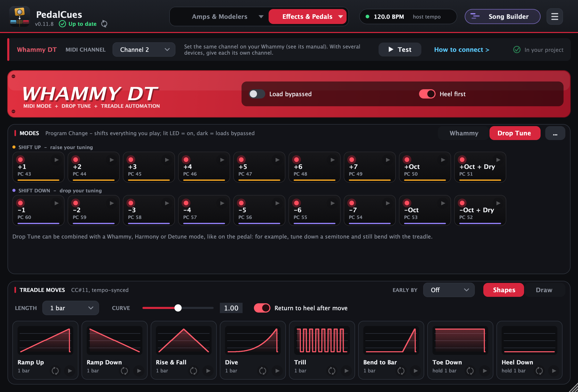Select the -2 PC 59 mode card
Screen dimensions: 578x392
[x=93, y=210]
